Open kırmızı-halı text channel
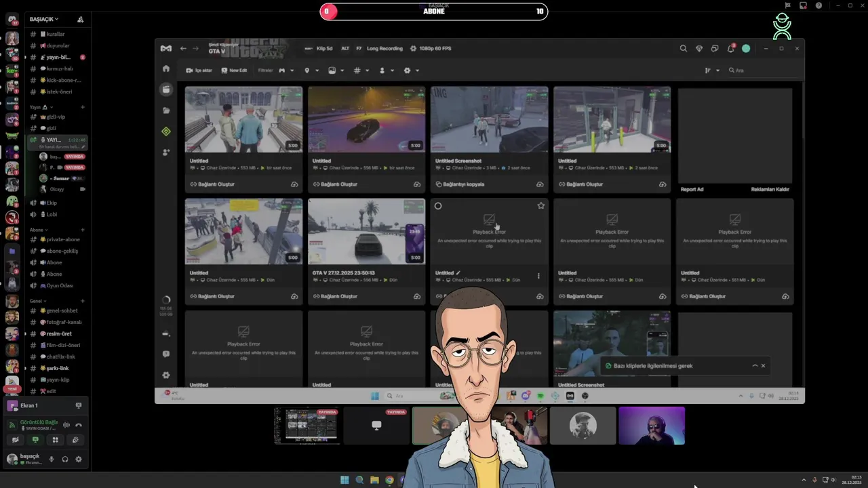This screenshot has width=868, height=488. [x=57, y=68]
